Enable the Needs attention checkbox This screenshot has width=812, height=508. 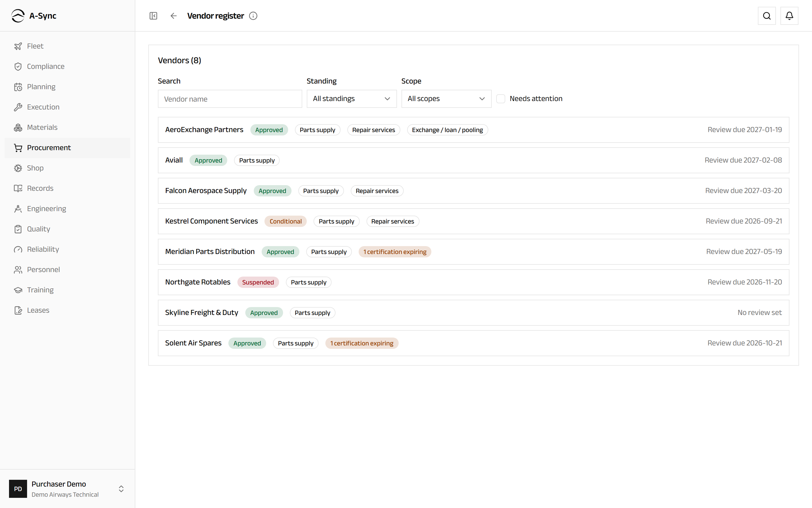[x=501, y=99]
